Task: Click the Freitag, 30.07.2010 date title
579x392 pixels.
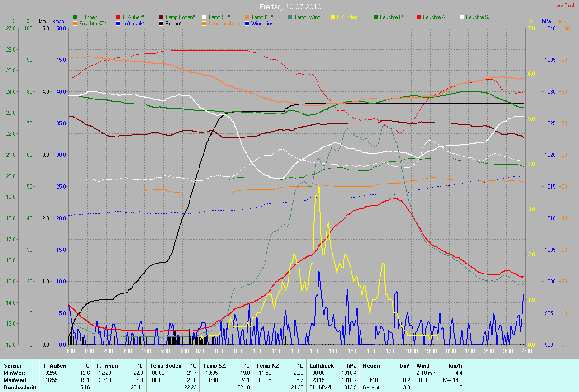Action: tap(289, 7)
